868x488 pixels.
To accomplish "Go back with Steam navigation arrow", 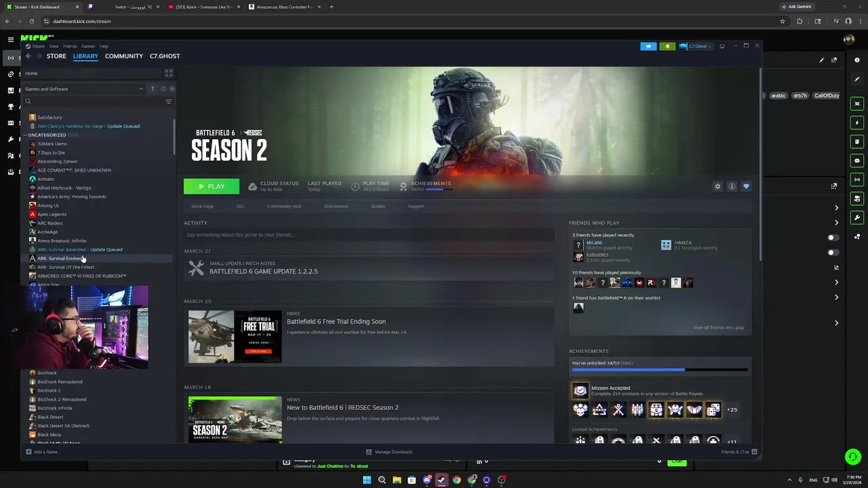I will (x=28, y=56).
